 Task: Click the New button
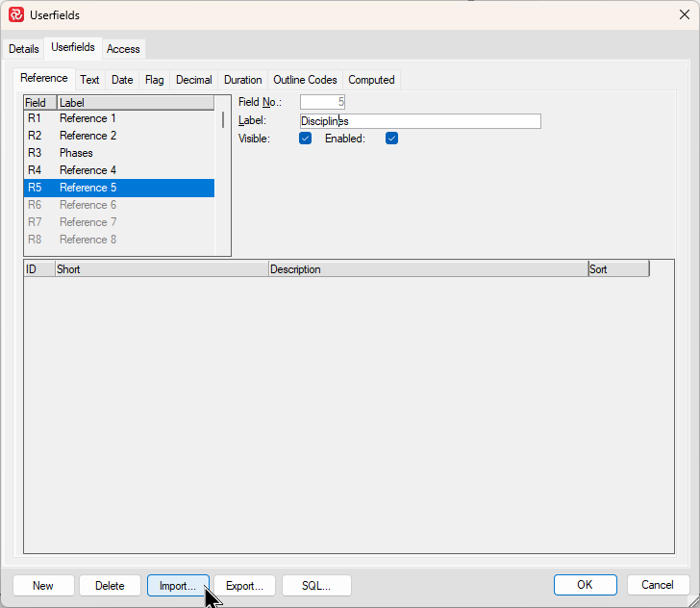[x=43, y=586]
